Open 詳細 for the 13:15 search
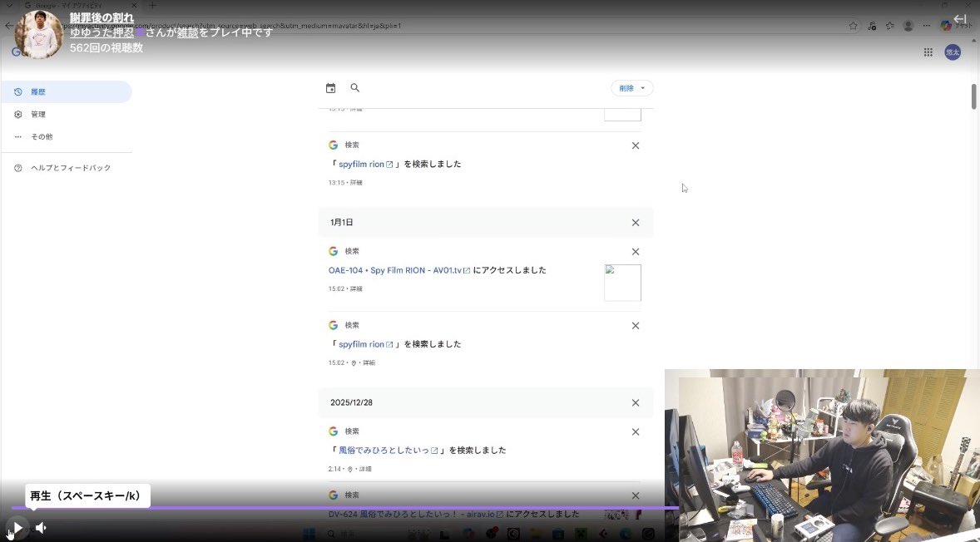 pos(356,183)
